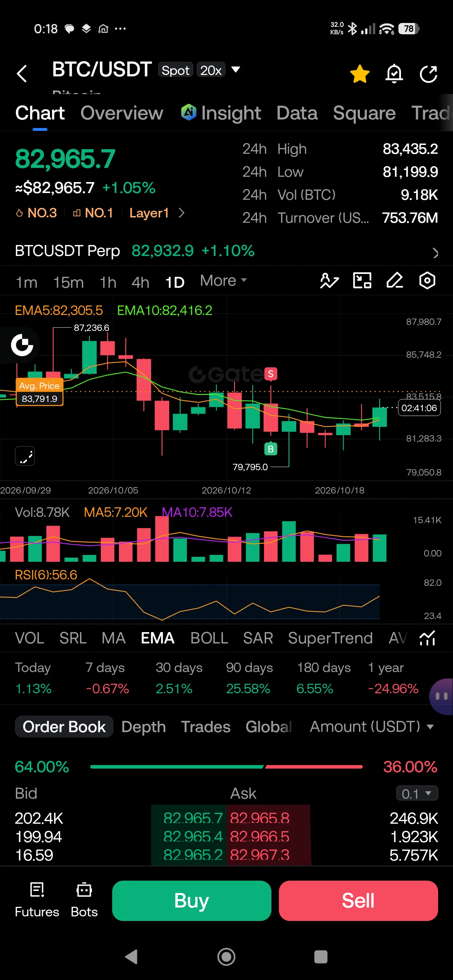Open the trade marks line icon
Viewport: 453px width, 980px height.
point(329,281)
